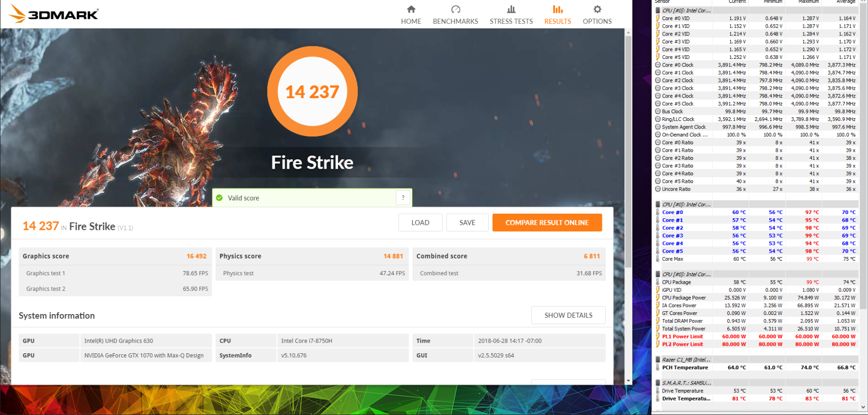Screen dimensions: 868x415
Task: Switch to STRESS TESTS tab
Action: (x=511, y=15)
